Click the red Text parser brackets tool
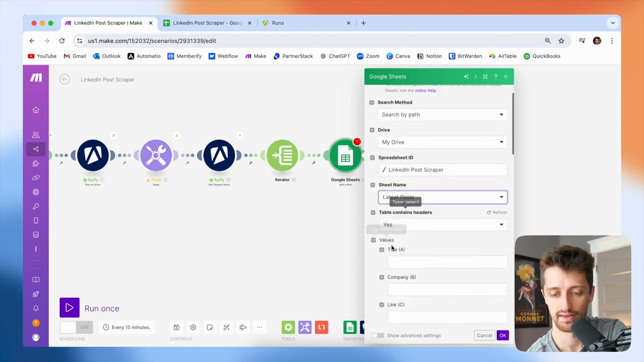Screen dimensions: 644x362 tap(321, 327)
